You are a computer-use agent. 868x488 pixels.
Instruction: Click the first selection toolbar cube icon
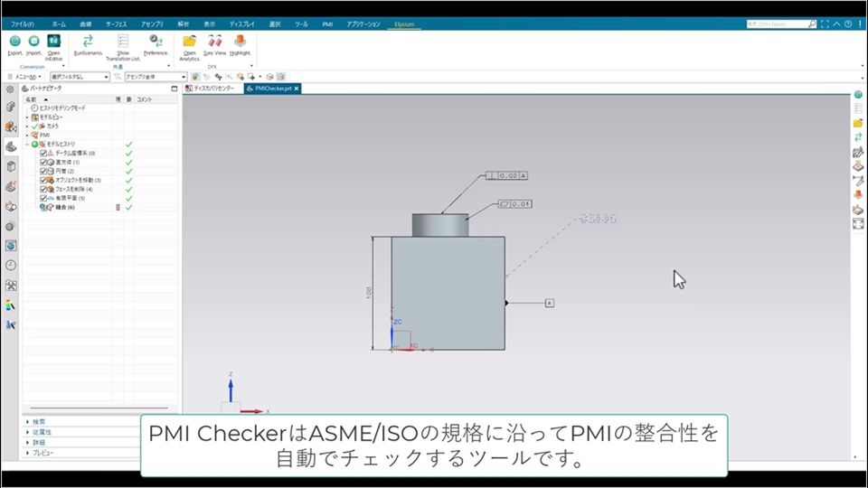click(x=195, y=77)
